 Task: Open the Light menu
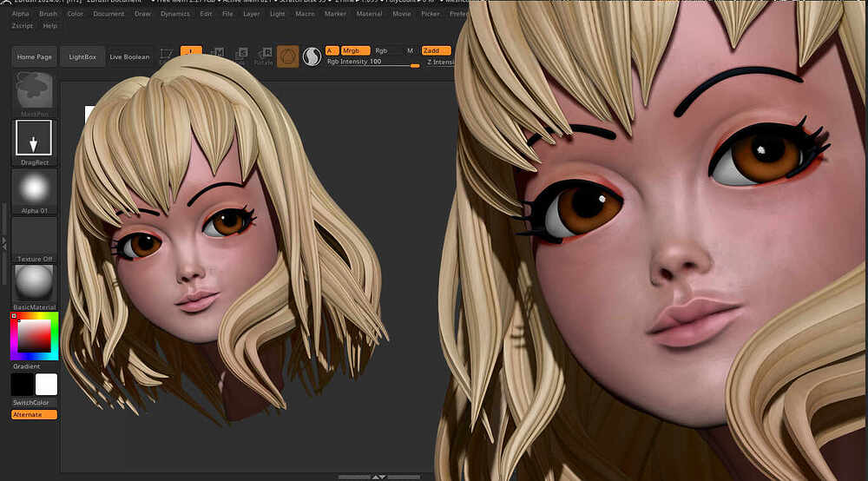pos(278,14)
